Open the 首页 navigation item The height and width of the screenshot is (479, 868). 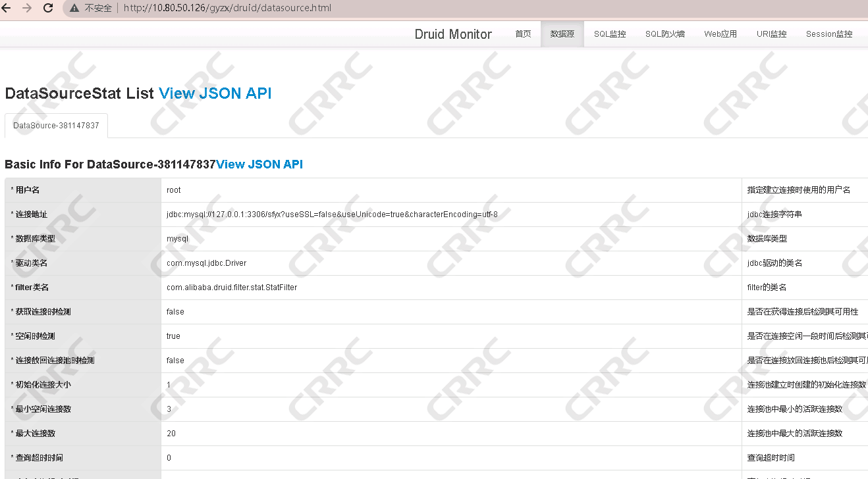[523, 34]
